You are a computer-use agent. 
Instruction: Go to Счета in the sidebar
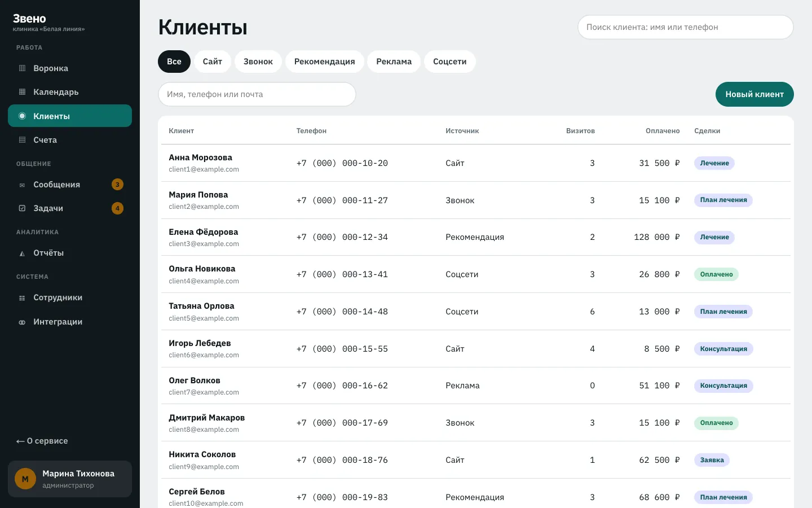70,140
